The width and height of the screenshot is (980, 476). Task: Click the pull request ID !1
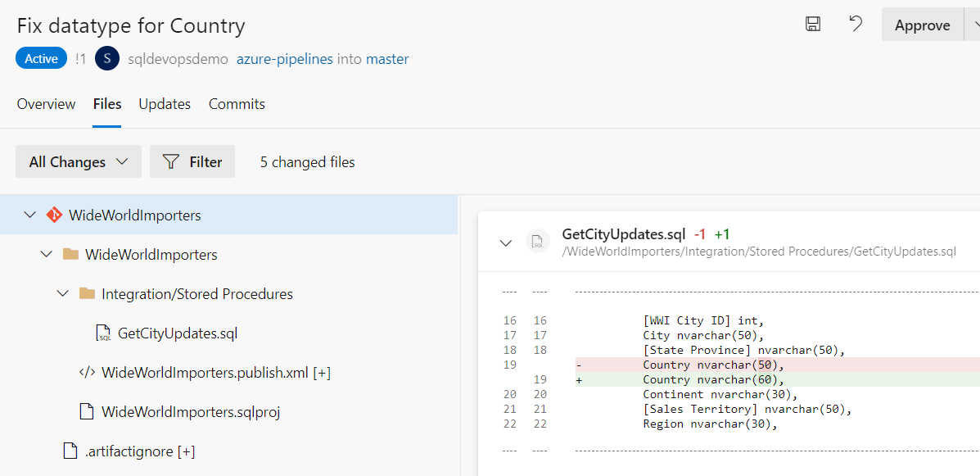(80, 60)
